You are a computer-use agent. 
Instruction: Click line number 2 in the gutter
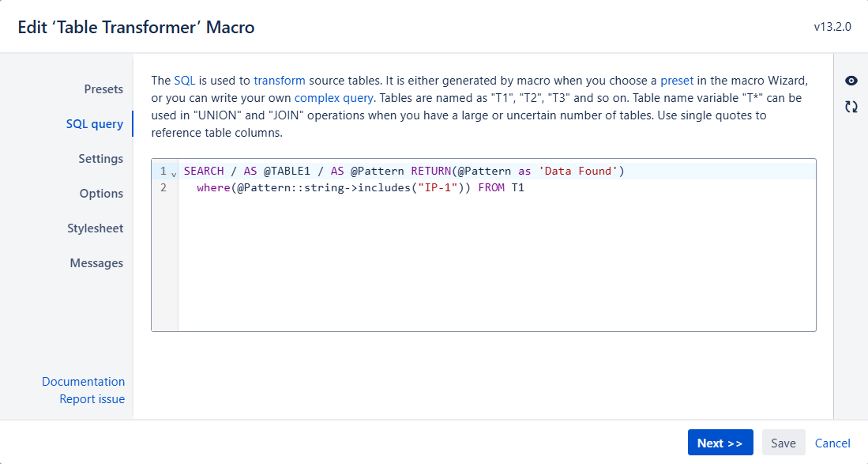[x=163, y=188]
